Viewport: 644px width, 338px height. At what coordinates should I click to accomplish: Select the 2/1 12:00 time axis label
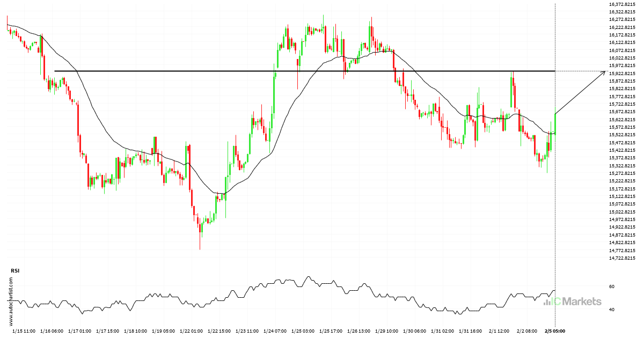pyautogui.click(x=500, y=331)
